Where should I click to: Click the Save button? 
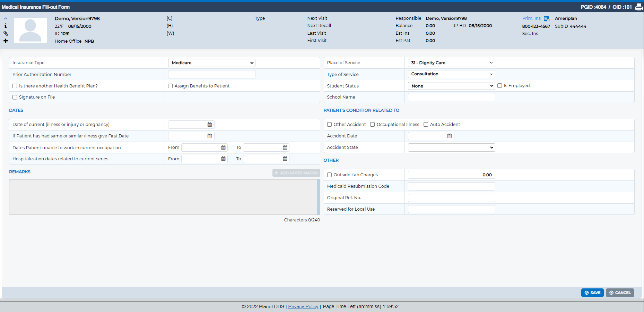tap(592, 293)
